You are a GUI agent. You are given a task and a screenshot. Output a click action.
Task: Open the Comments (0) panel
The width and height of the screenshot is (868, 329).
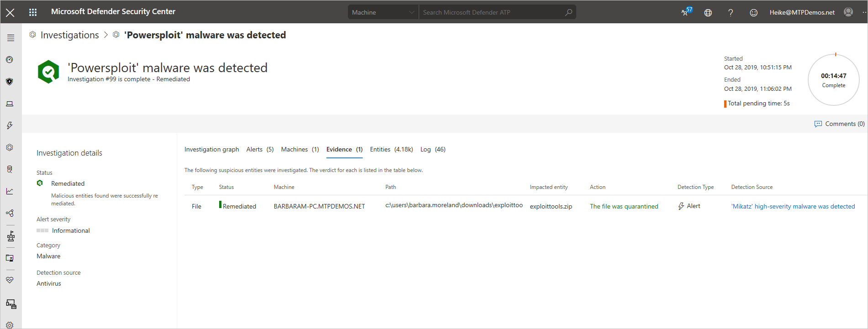pyautogui.click(x=839, y=124)
